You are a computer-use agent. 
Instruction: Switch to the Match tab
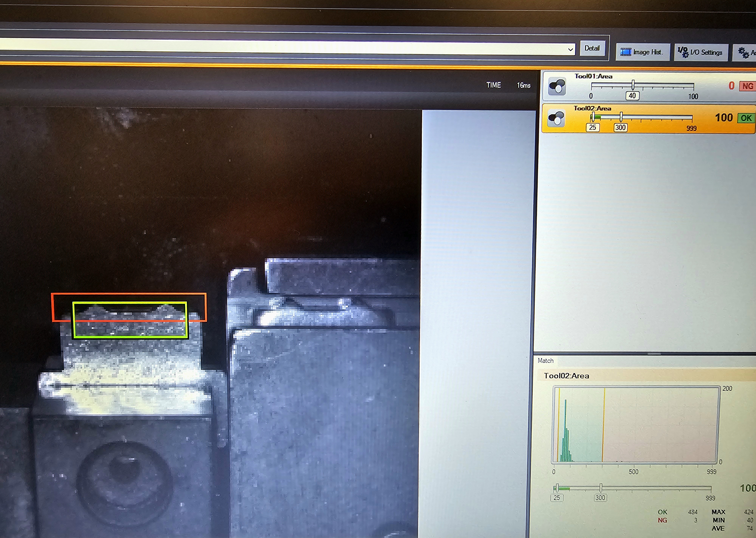[x=545, y=360]
